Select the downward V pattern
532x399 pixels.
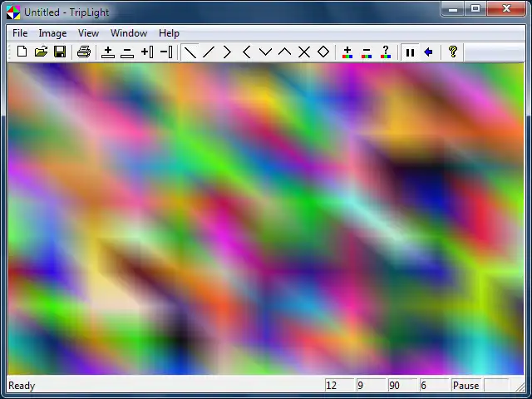[266, 52]
